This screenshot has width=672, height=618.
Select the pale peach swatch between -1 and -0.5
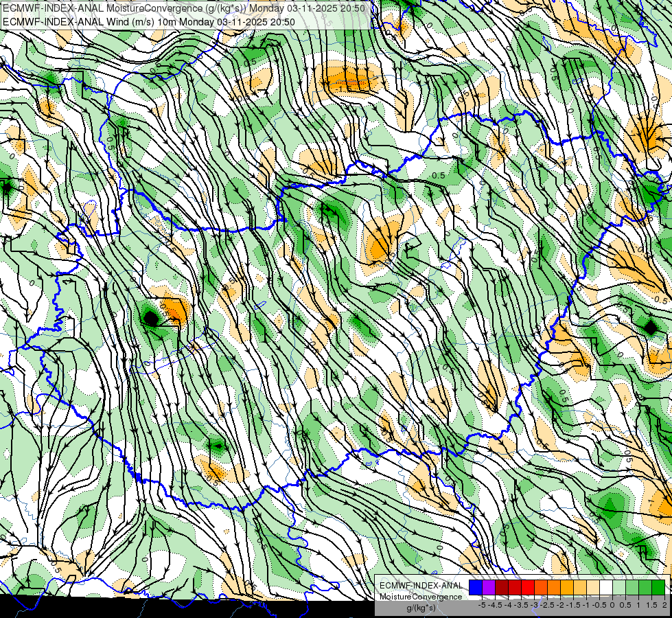[593, 587]
